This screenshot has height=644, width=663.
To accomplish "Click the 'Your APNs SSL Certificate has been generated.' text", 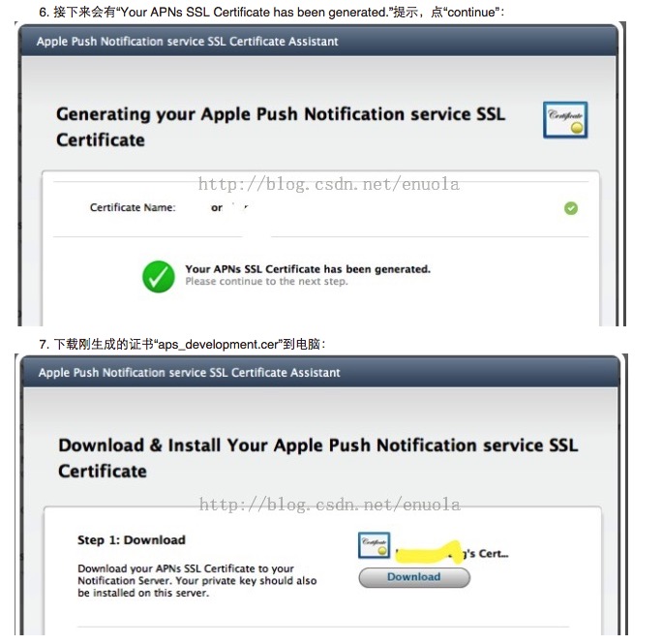I will (x=308, y=269).
